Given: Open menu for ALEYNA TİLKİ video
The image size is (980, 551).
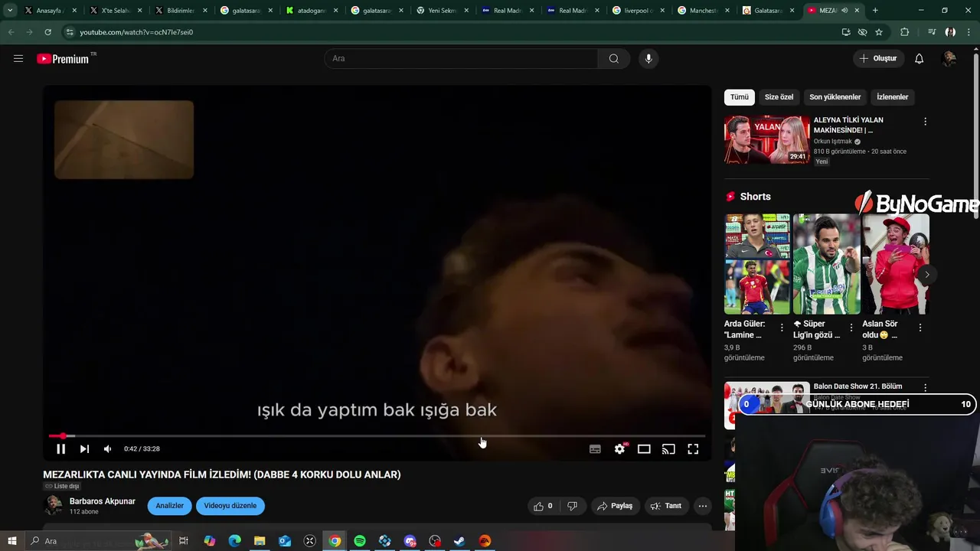Looking at the screenshot, I should coord(925,122).
